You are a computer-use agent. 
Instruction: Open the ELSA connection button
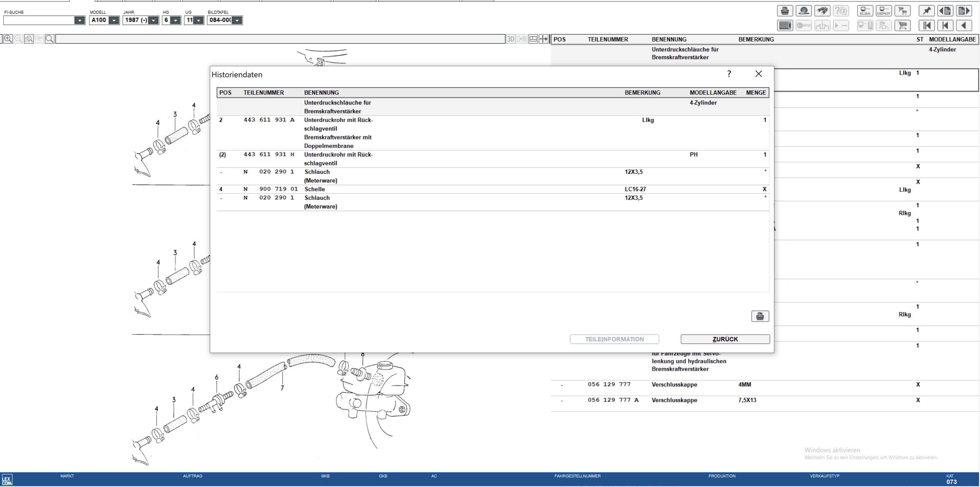point(865,11)
